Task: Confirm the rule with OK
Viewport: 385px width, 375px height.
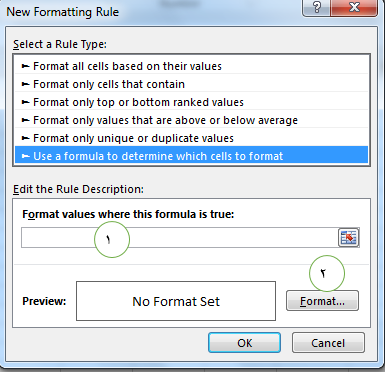Action: pos(244,343)
